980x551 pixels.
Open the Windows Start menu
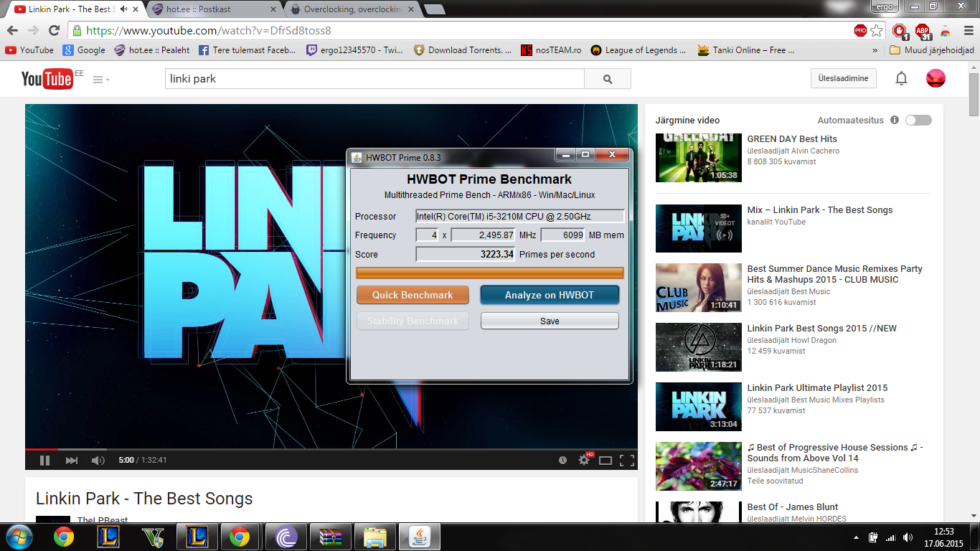pyautogui.click(x=18, y=537)
